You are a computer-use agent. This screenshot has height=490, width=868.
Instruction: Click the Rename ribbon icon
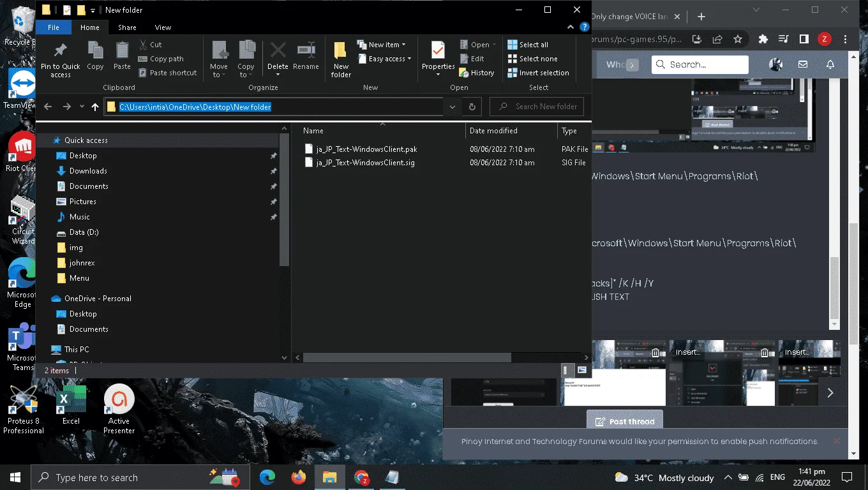pos(306,56)
